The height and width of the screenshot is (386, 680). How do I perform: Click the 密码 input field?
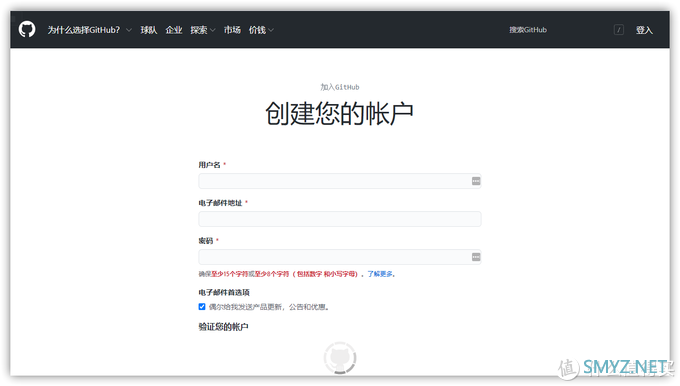pos(340,257)
